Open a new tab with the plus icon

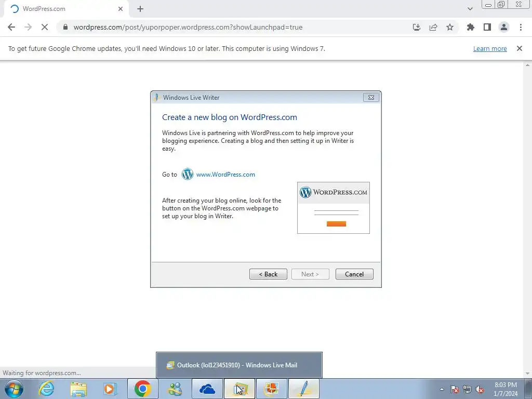click(140, 9)
